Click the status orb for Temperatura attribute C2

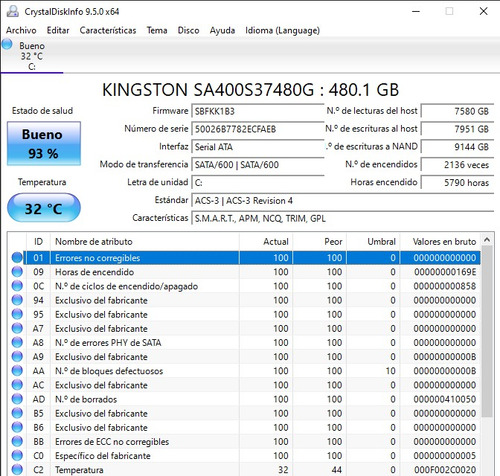tap(17, 470)
